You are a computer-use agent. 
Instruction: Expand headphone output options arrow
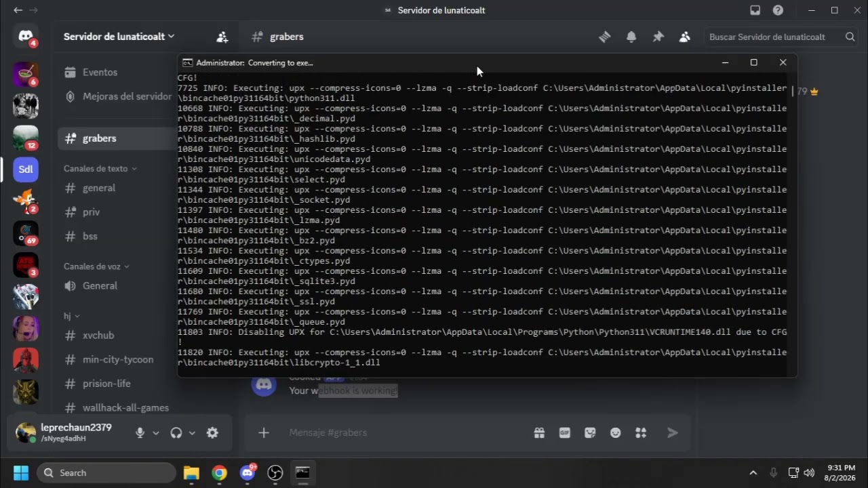point(192,432)
